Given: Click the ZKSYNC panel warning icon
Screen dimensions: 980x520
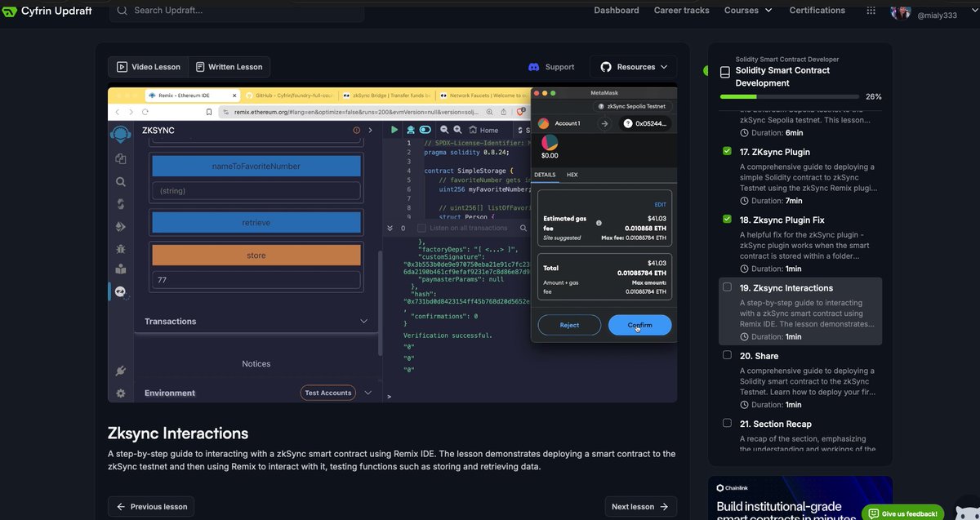Looking at the screenshot, I should [356, 130].
